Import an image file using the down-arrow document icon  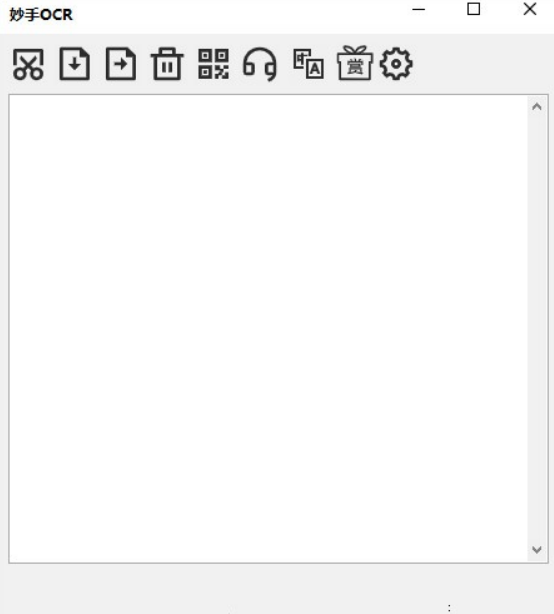point(74,64)
